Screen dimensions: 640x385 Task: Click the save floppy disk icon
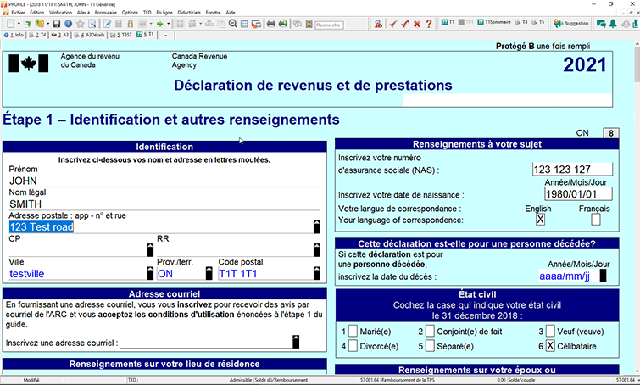56,24
